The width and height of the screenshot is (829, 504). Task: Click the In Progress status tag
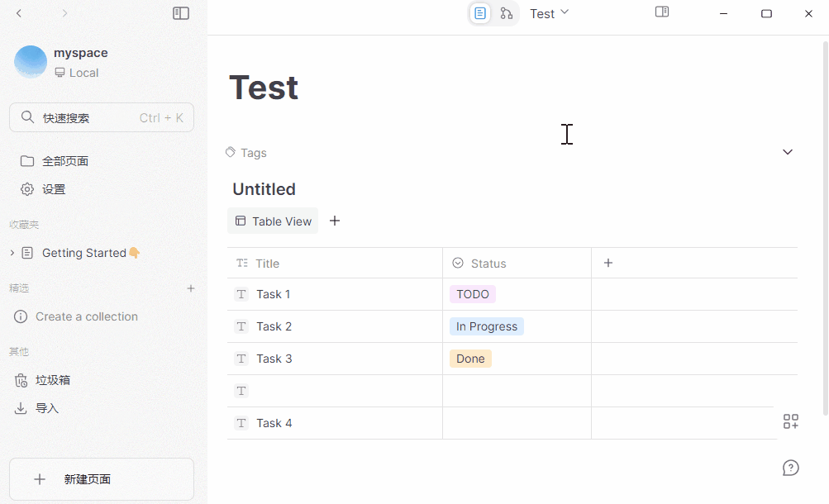click(486, 326)
